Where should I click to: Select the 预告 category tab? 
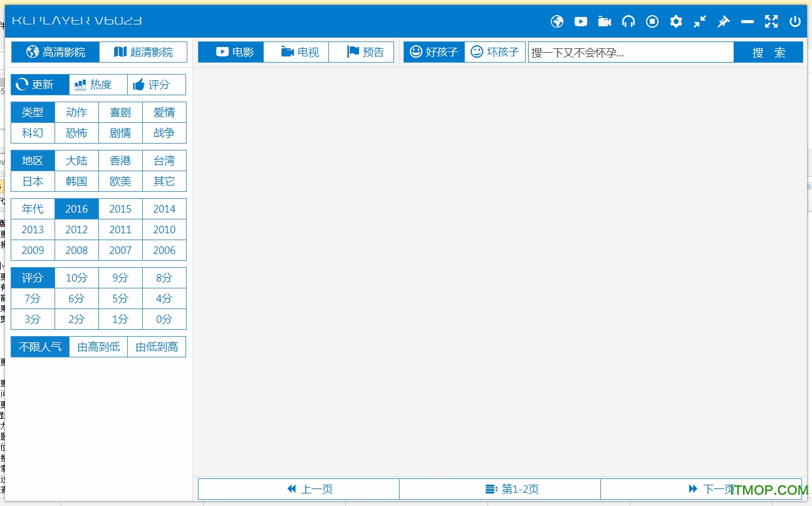(362, 52)
